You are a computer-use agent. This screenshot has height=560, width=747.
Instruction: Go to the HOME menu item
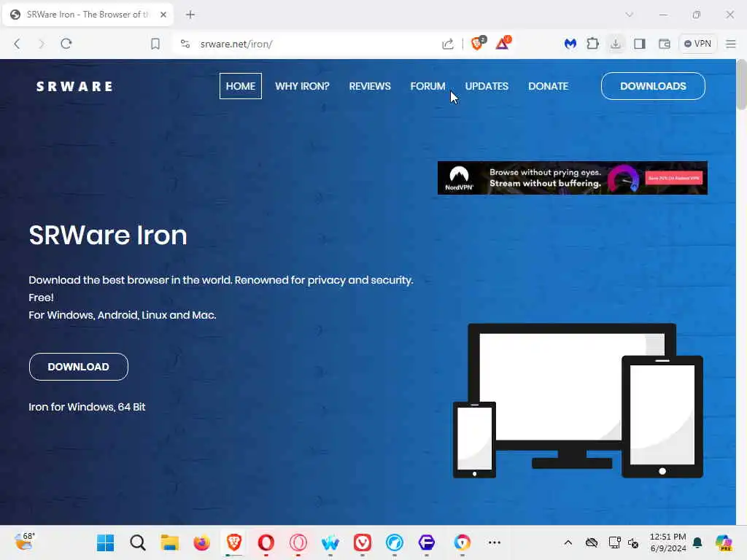point(241,86)
